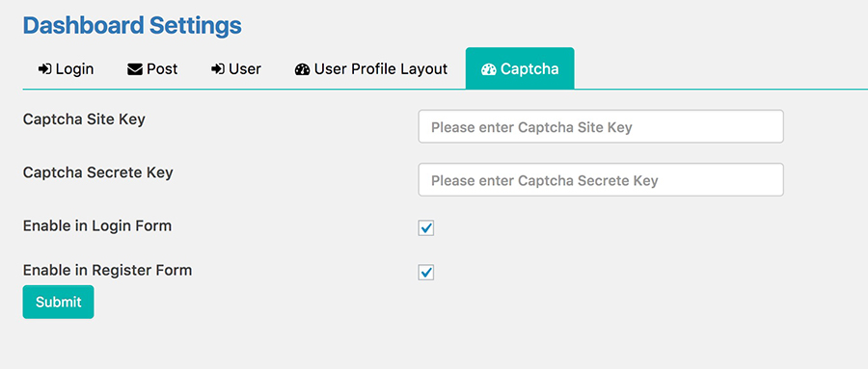The height and width of the screenshot is (369, 868).
Task: Click the Captcha Site Key label
Action: (84, 119)
